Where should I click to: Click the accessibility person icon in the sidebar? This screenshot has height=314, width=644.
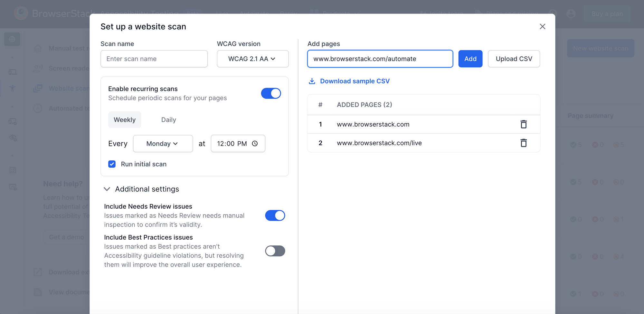click(x=12, y=88)
